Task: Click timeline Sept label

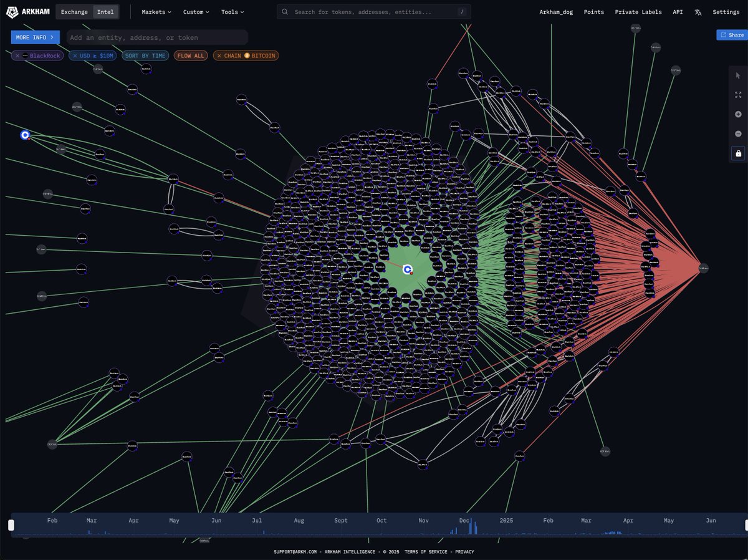Action: tap(341, 520)
